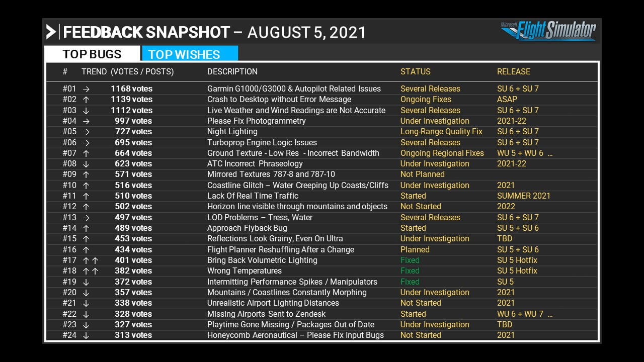The image size is (644, 362).
Task: Click the 'Night Lighting' description
Action: pos(232,132)
